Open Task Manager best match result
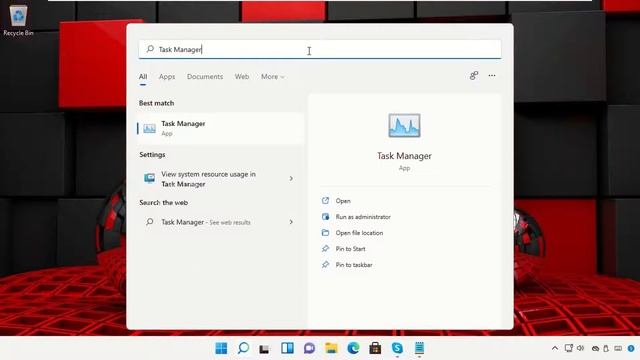Screen dimensions: 640x360 [220, 128]
